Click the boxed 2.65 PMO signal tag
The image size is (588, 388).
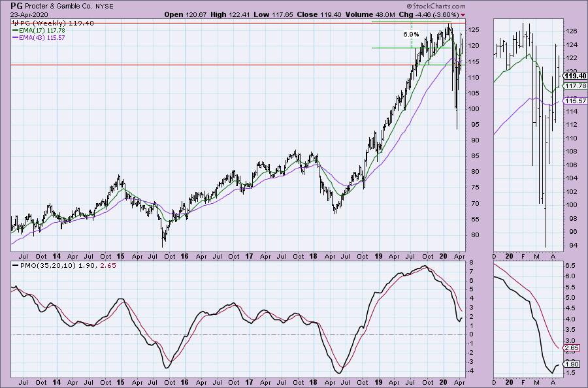point(572,348)
